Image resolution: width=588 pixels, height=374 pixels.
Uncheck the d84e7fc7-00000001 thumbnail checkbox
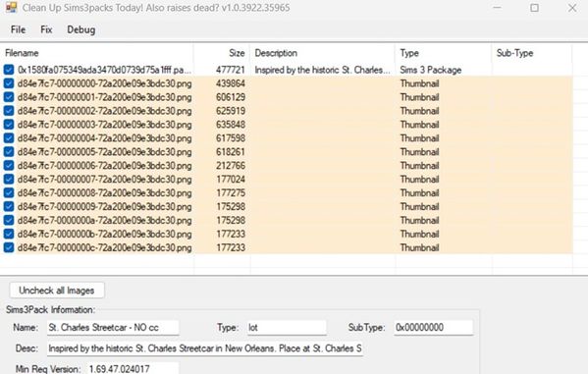pyautogui.click(x=9, y=97)
